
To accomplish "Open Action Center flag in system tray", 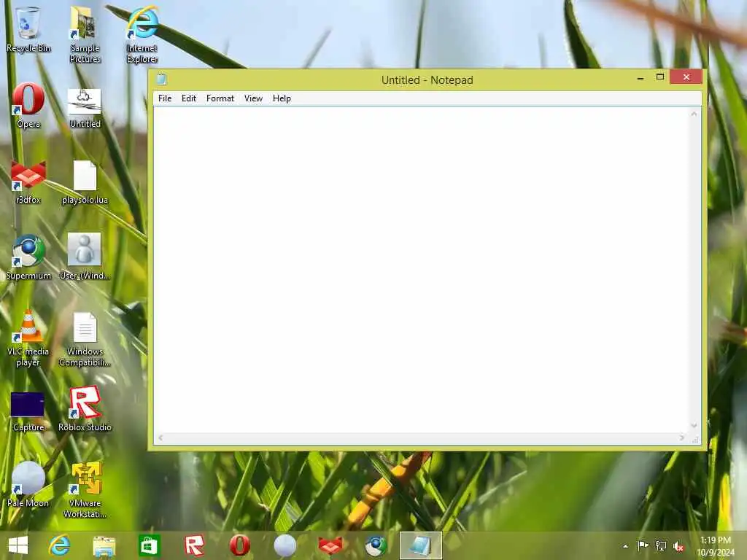I will 643,545.
